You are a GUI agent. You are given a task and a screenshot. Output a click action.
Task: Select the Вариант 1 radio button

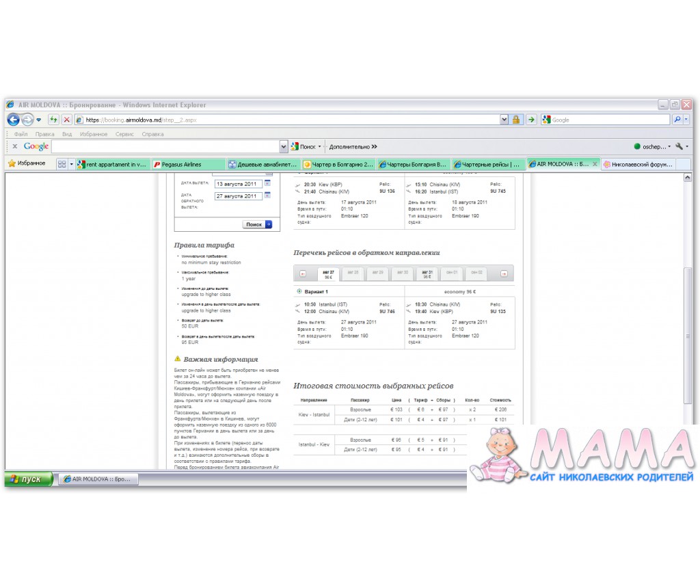coord(299,292)
